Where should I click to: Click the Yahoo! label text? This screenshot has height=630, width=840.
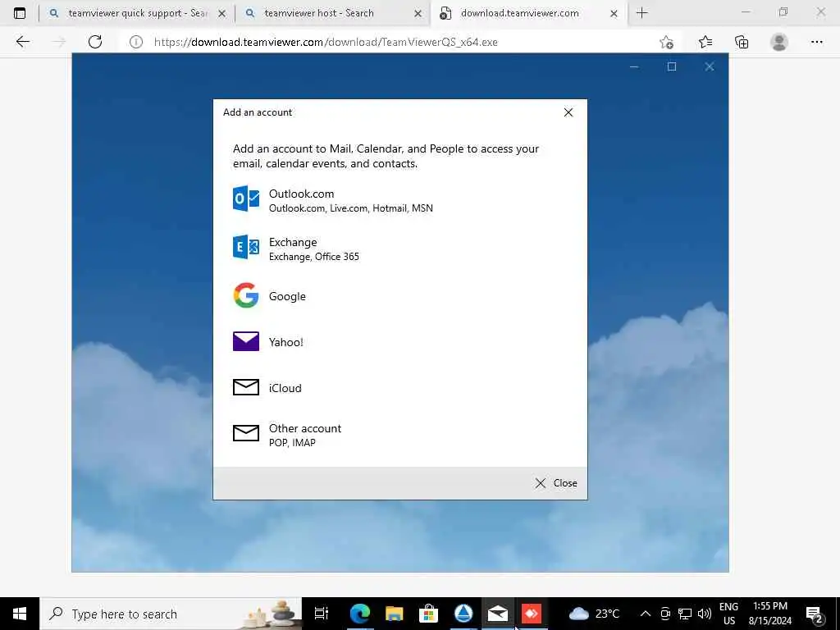(286, 342)
